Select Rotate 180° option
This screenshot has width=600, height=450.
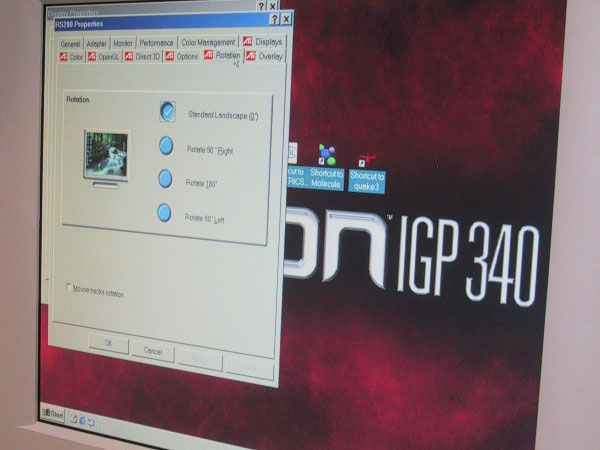pos(165,179)
